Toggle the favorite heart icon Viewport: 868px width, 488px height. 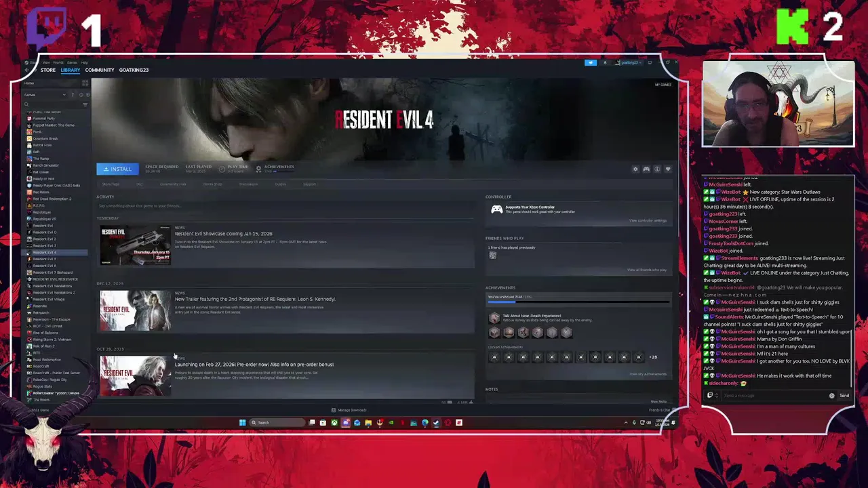pyautogui.click(x=668, y=169)
